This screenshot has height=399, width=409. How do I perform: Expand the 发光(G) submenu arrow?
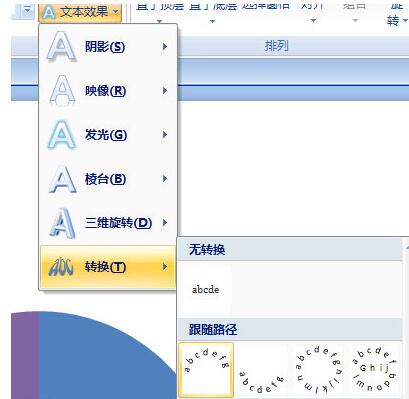coord(165,135)
